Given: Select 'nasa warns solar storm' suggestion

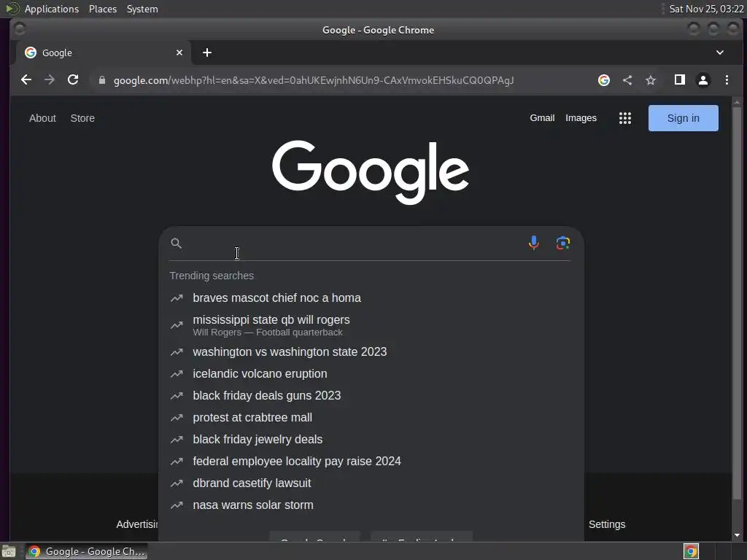Looking at the screenshot, I should click(x=370, y=505).
